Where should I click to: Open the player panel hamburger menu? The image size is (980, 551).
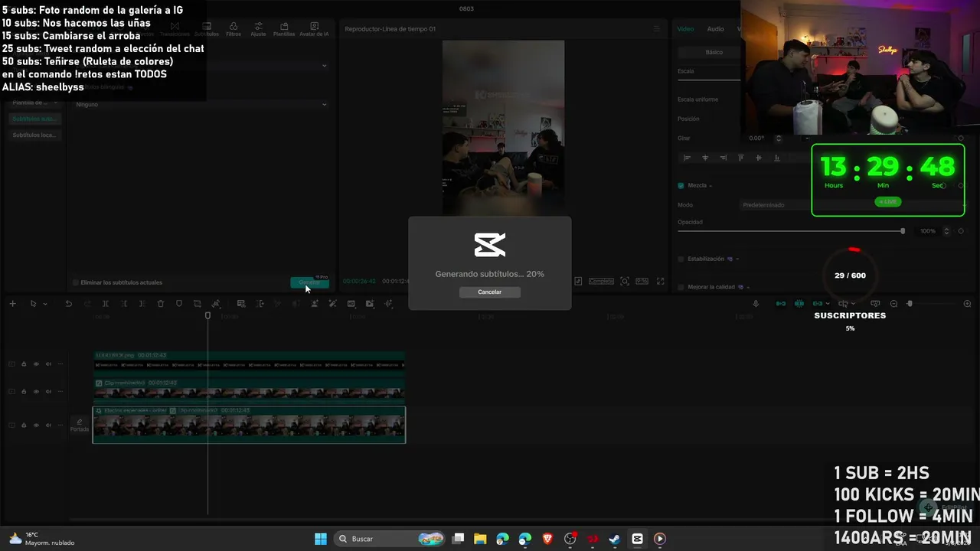coord(656,29)
